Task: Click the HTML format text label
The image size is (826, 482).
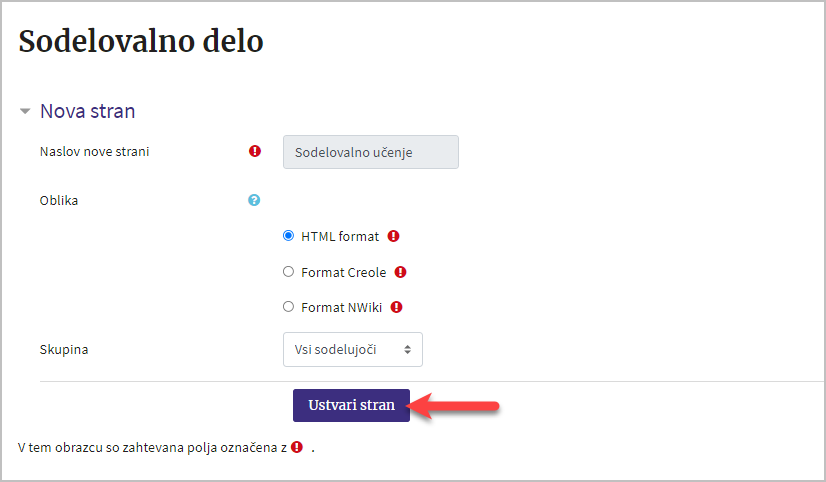Action: [340, 237]
